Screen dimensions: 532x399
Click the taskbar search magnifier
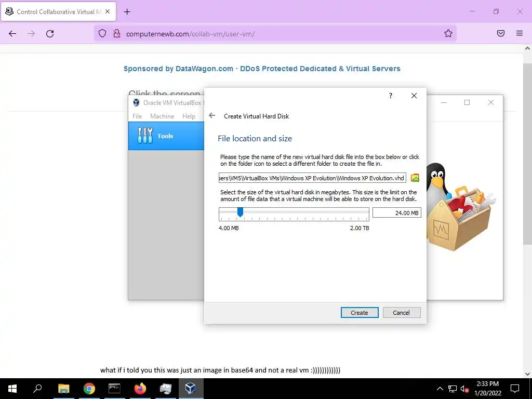coord(37,389)
